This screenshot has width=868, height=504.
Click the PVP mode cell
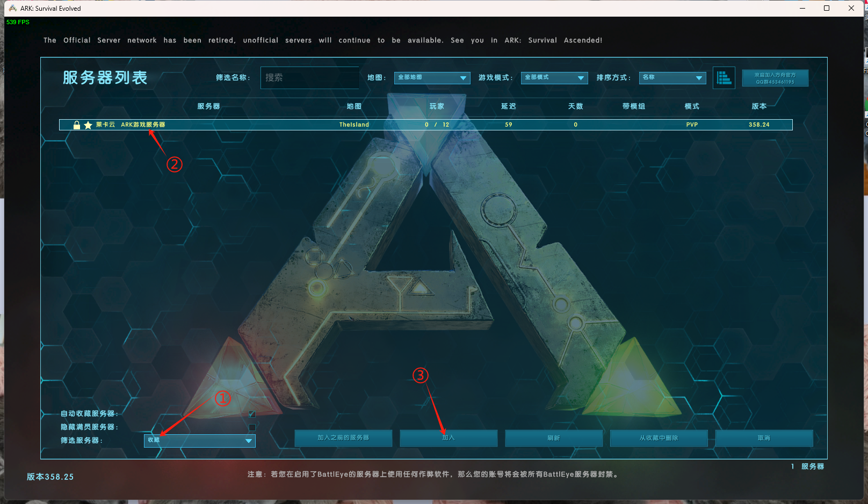(692, 125)
